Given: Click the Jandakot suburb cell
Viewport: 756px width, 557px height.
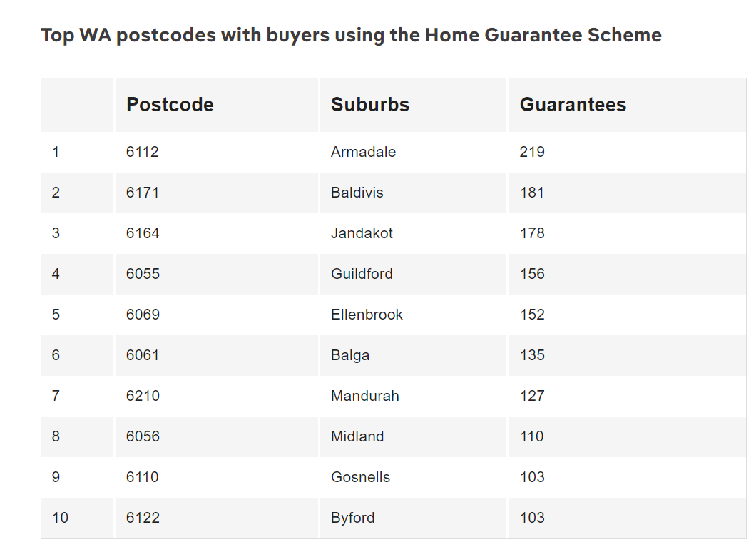Looking at the screenshot, I should coord(362,233).
